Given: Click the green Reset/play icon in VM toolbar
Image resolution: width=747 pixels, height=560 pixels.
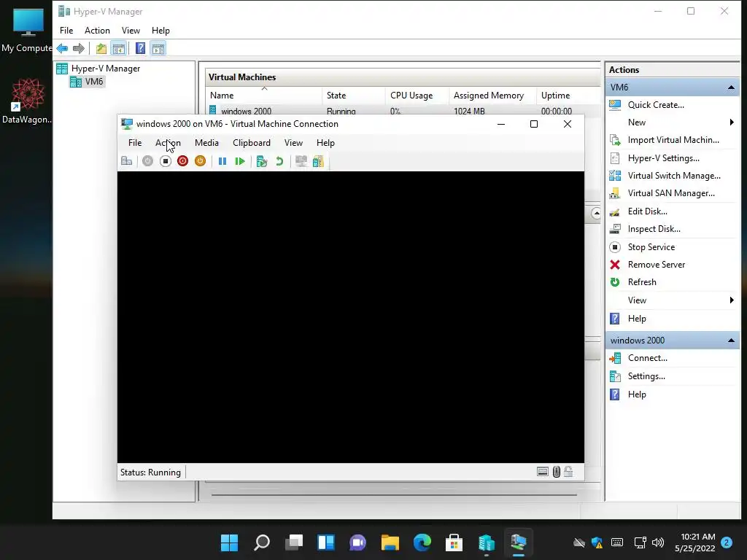Looking at the screenshot, I should (x=239, y=161).
